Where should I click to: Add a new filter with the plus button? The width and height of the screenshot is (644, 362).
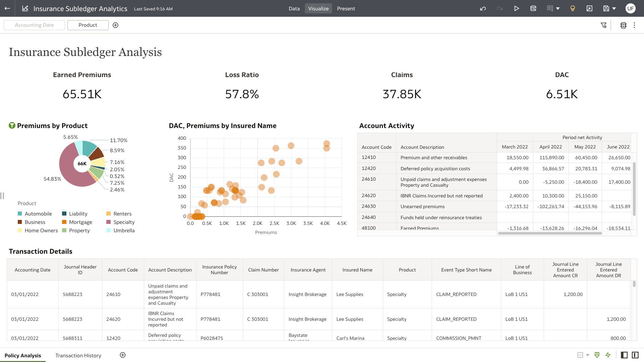[115, 25]
